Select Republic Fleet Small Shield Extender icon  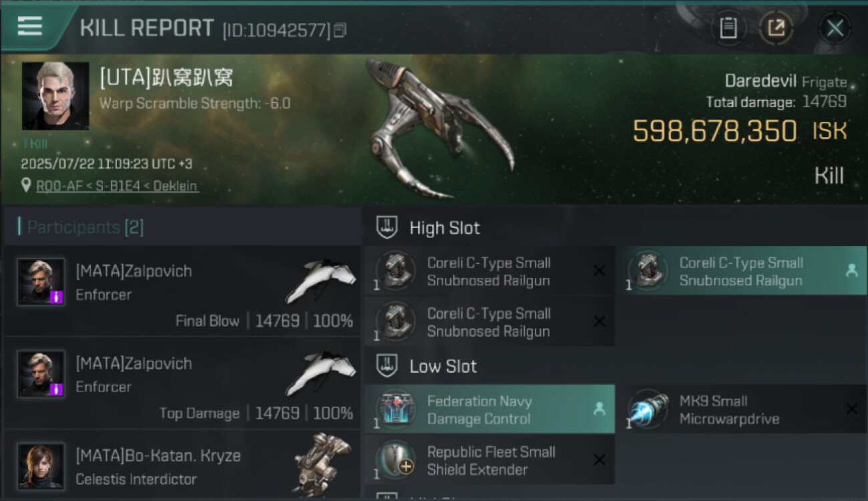396,460
